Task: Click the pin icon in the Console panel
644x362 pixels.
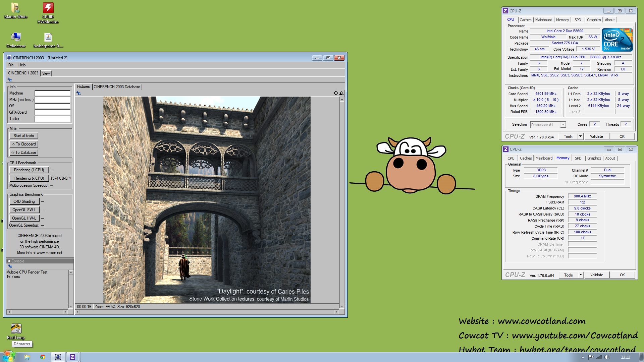Action: point(10,266)
